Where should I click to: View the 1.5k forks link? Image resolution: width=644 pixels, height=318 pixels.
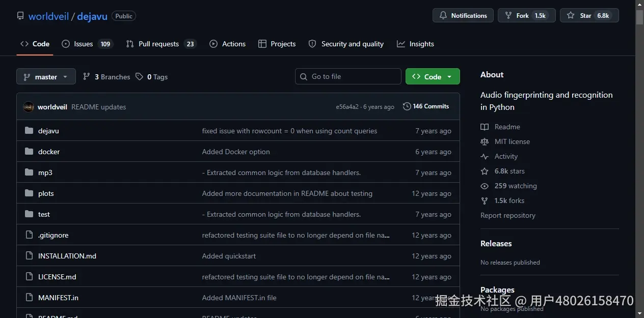click(x=502, y=200)
